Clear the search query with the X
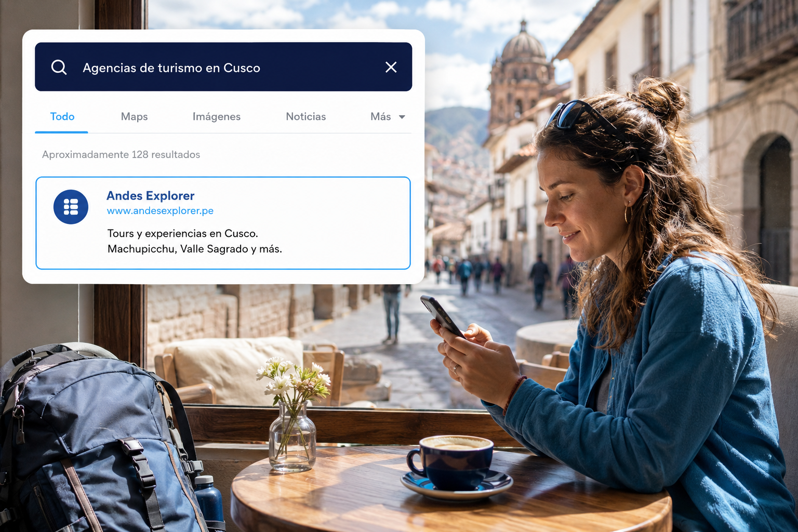This screenshot has height=532, width=798. click(391, 67)
